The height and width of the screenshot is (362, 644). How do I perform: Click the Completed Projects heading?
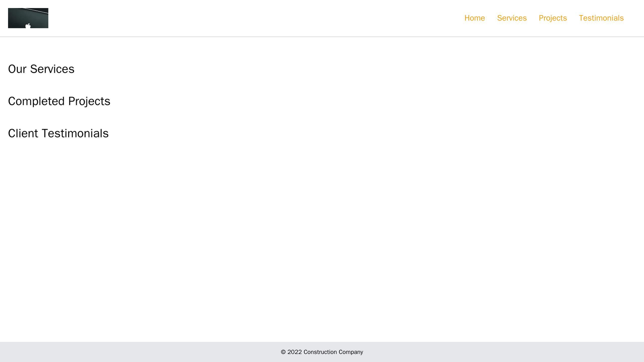coord(59,102)
